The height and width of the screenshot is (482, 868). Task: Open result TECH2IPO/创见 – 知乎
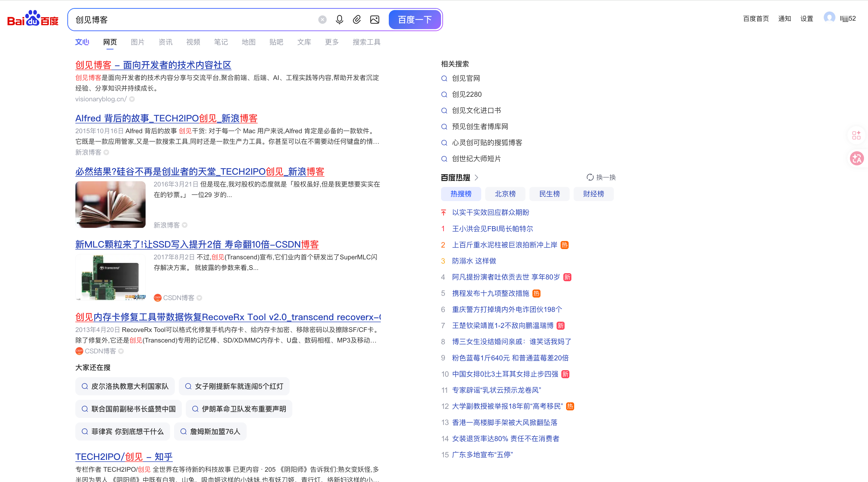tap(124, 457)
